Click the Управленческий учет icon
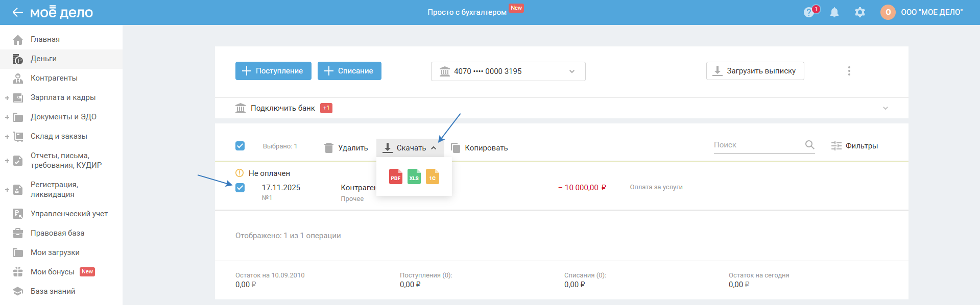 click(x=18, y=214)
